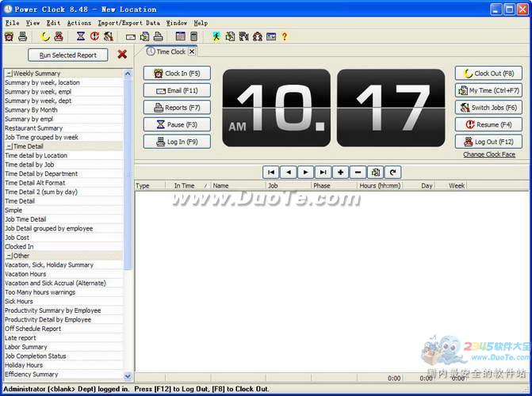
Task: Click the alarm clock icon in the toolbar
Action: (10, 36)
